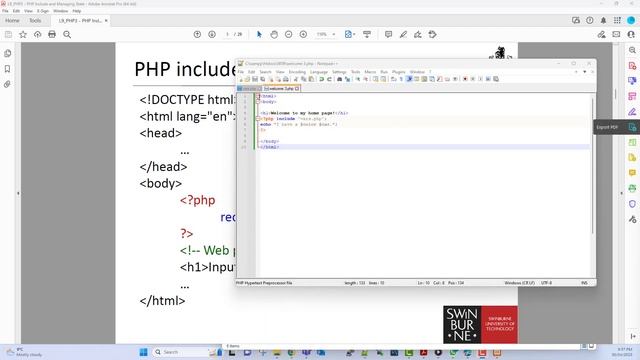The width and height of the screenshot is (640, 360).
Task: Open Notepad++ Plugins menu
Action: point(398,72)
